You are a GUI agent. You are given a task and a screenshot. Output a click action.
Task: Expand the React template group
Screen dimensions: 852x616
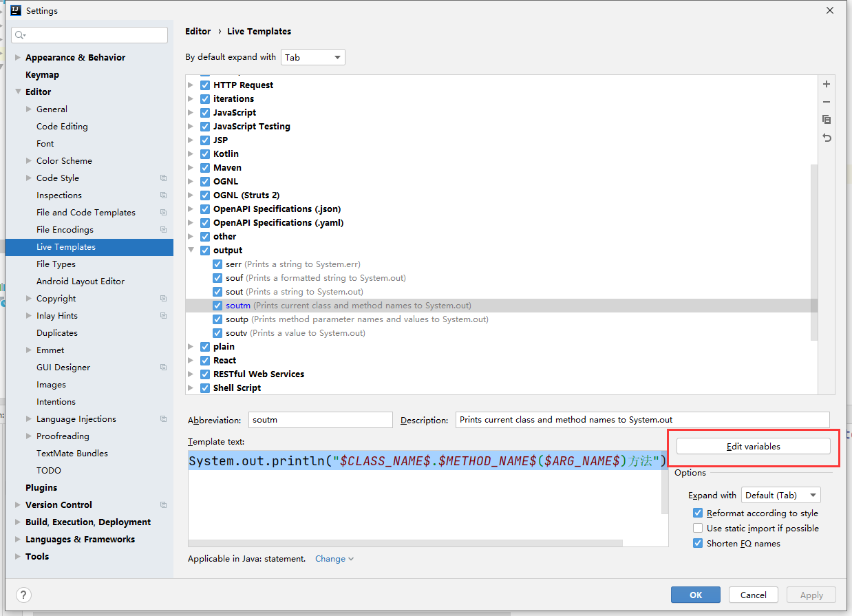[x=191, y=361]
